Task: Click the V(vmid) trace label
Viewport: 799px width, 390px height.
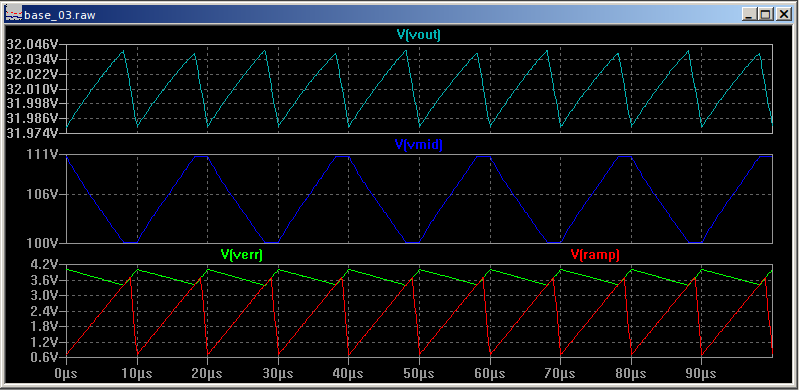Action: tap(418, 144)
